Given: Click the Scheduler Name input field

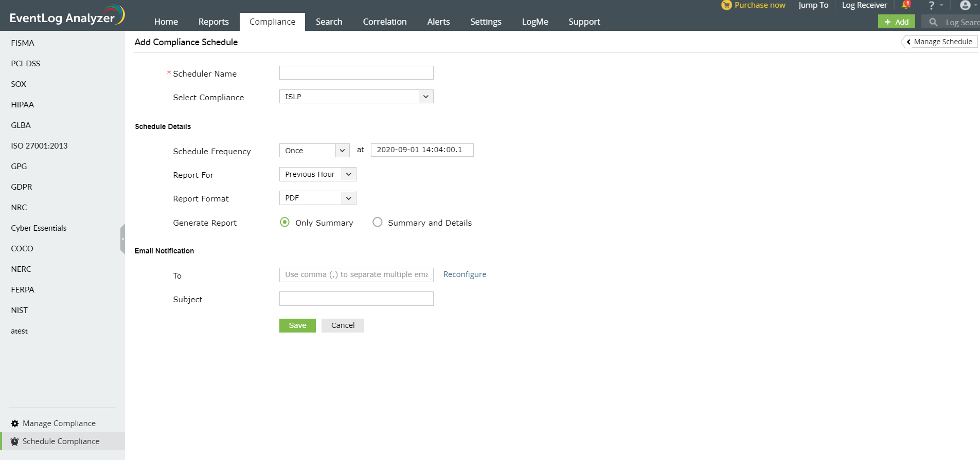Looking at the screenshot, I should tap(356, 73).
